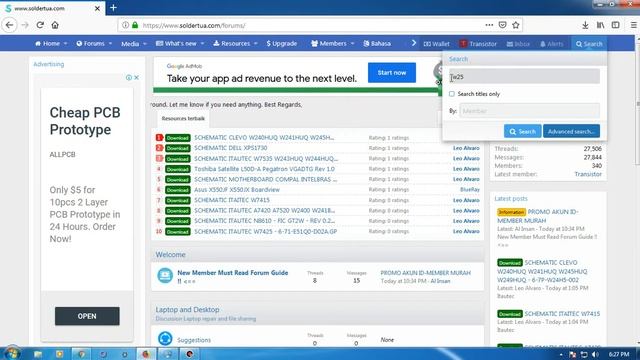Enable Search titles only checkbox
Viewport: 640px width, 360px height.
pyautogui.click(x=452, y=94)
